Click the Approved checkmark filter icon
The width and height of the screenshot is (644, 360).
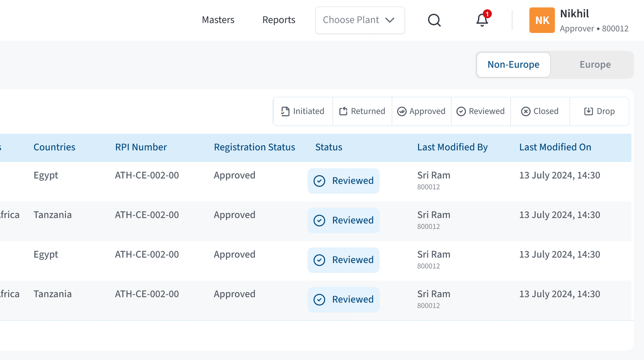402,111
